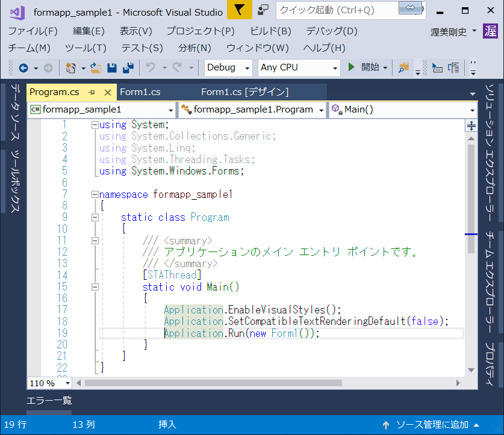Collapse the Main() method block
The image size is (504, 435).
(95, 287)
